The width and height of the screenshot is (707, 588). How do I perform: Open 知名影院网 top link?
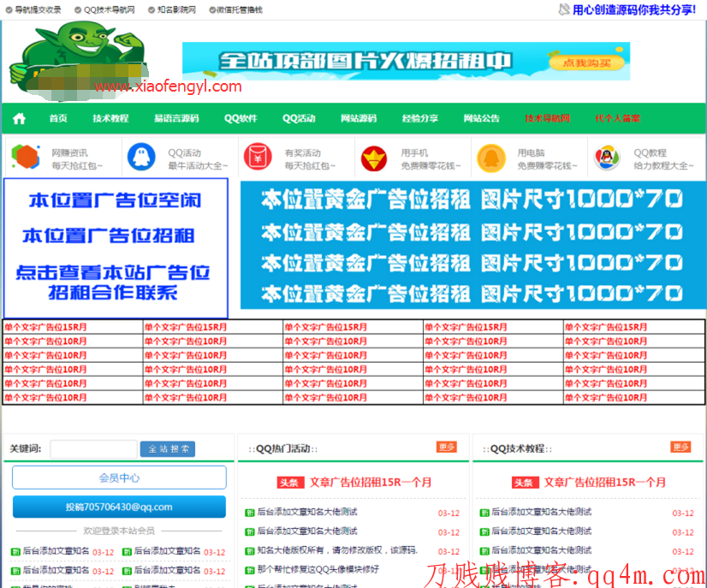[x=176, y=10]
